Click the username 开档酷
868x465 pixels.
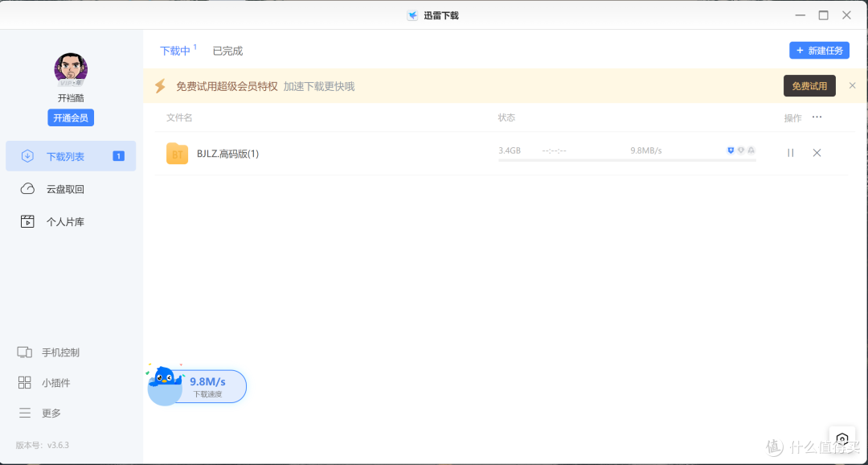click(x=71, y=98)
